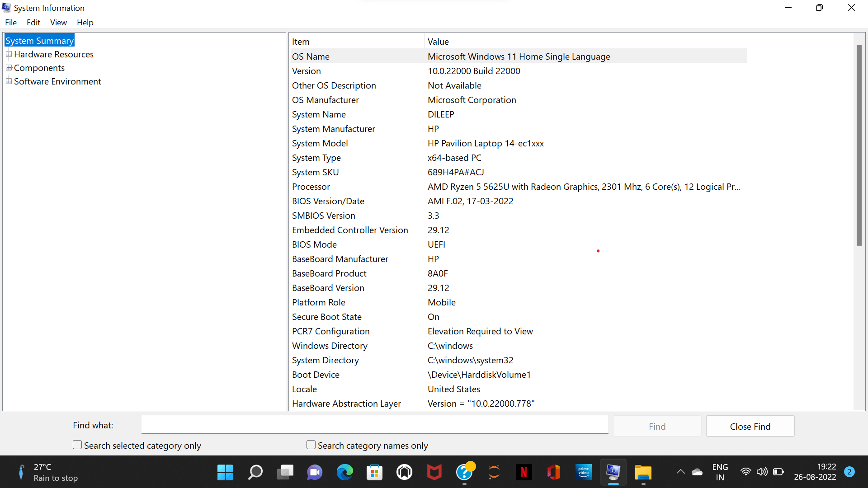Open OneDrive cloud tray icon
This screenshot has height=488, width=868.
(697, 472)
